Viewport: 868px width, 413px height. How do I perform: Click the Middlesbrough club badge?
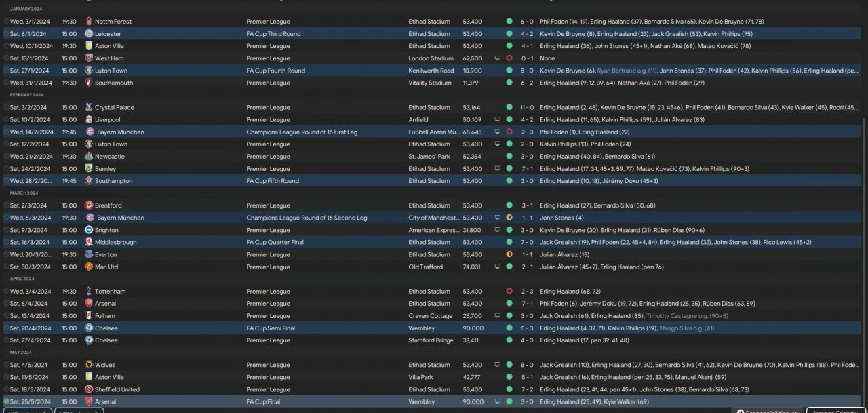(x=89, y=242)
